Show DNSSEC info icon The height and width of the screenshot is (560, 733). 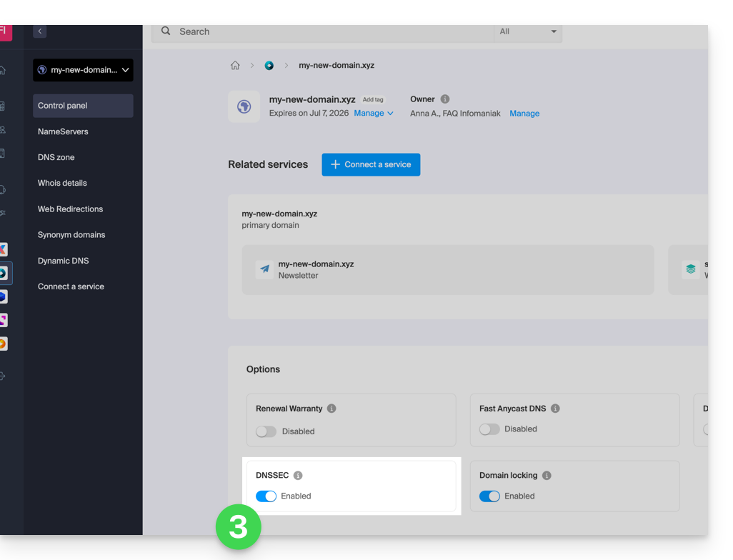(298, 476)
